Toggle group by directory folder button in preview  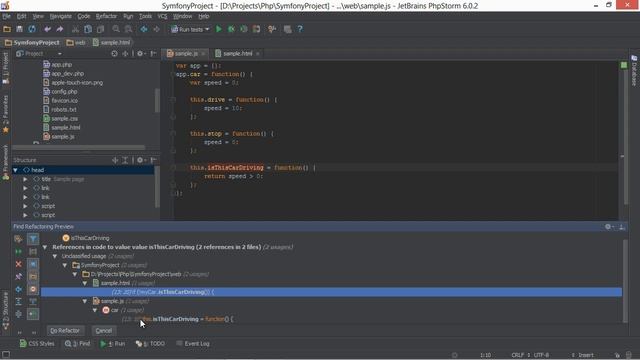[x=33, y=277]
